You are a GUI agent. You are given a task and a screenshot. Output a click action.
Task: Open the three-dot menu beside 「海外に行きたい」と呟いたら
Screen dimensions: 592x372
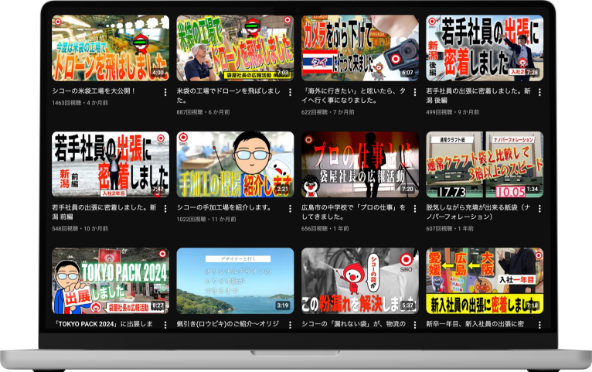(x=415, y=92)
